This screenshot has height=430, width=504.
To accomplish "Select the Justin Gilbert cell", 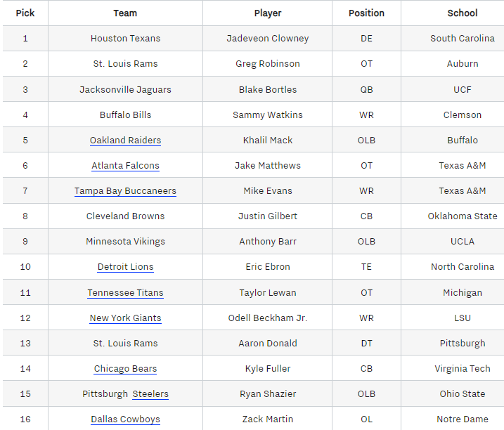I will coord(267,216).
